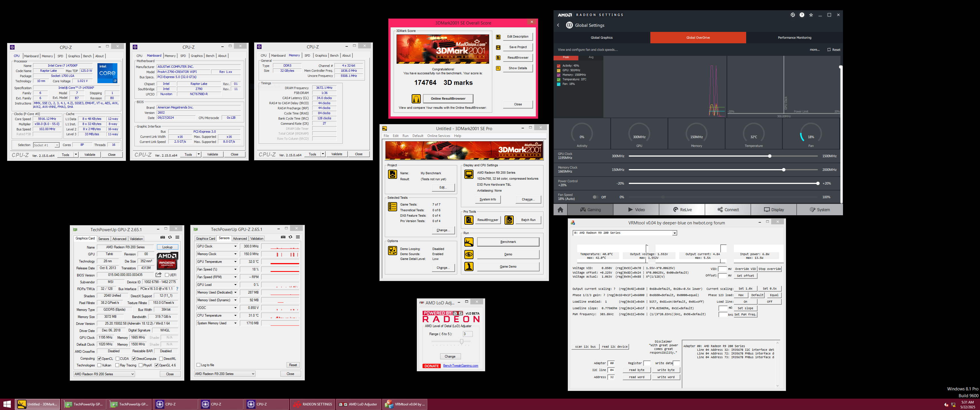The image size is (980, 410).
Task: Click the Options music icon in 3DMark2001
Action: point(392,251)
